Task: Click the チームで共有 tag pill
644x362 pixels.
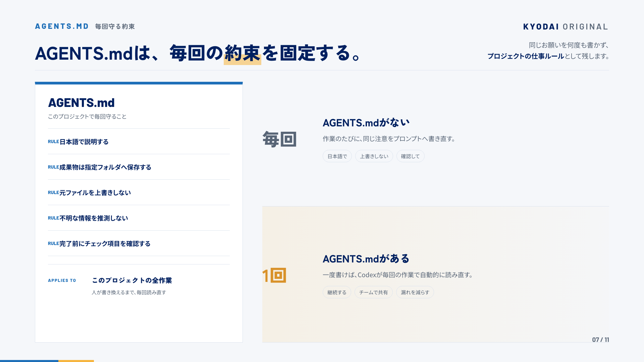Action: 373,292
